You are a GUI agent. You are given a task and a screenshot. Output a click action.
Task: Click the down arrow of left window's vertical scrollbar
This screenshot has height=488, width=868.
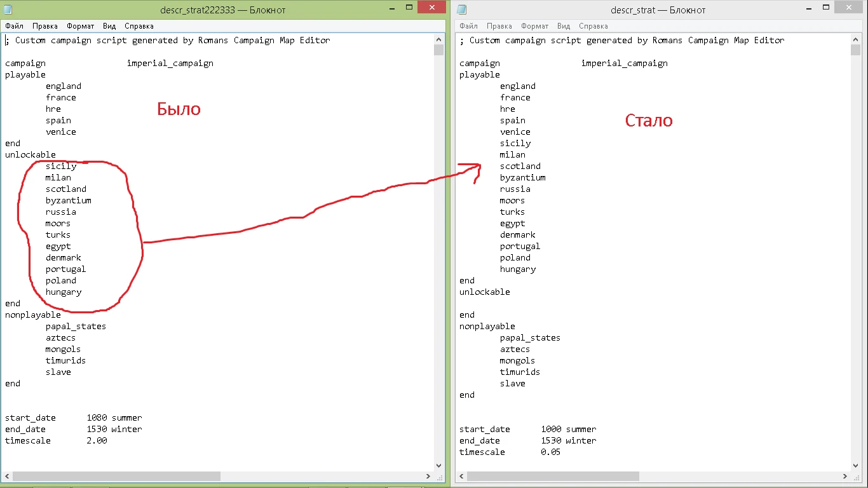[439, 465]
